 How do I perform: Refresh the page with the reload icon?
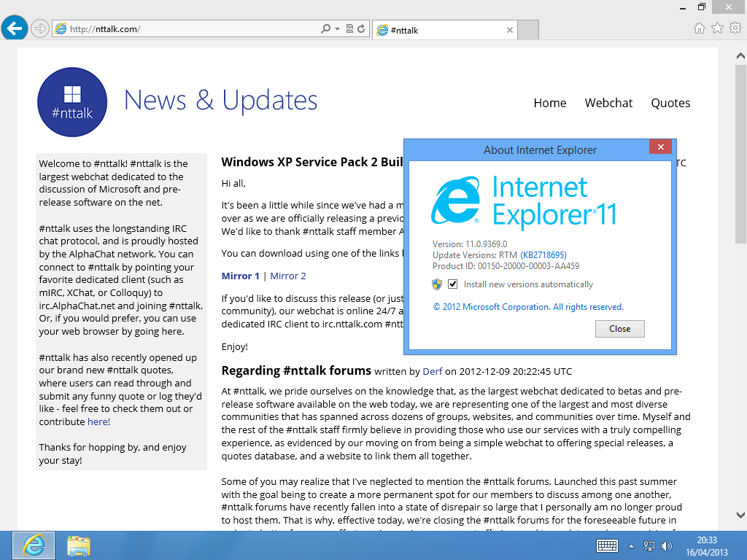click(x=361, y=29)
